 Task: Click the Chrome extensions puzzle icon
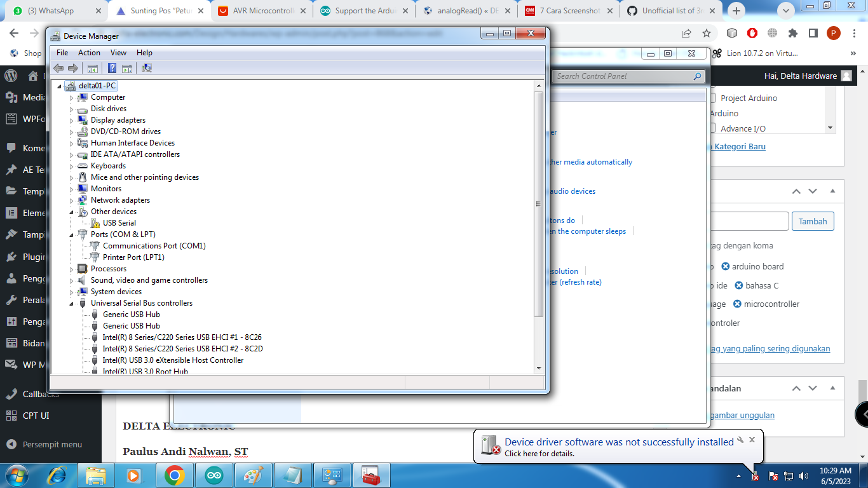click(792, 33)
